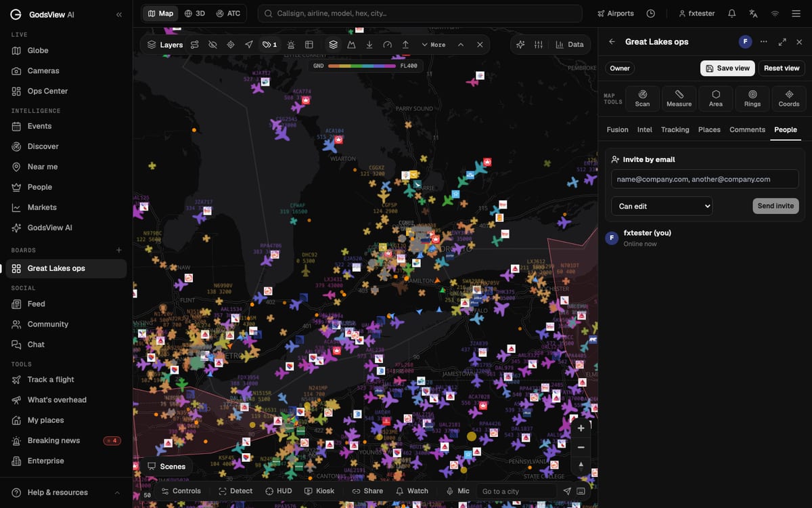This screenshot has width=812, height=508.
Task: Switch to the Fusion tab
Action: [617, 129]
